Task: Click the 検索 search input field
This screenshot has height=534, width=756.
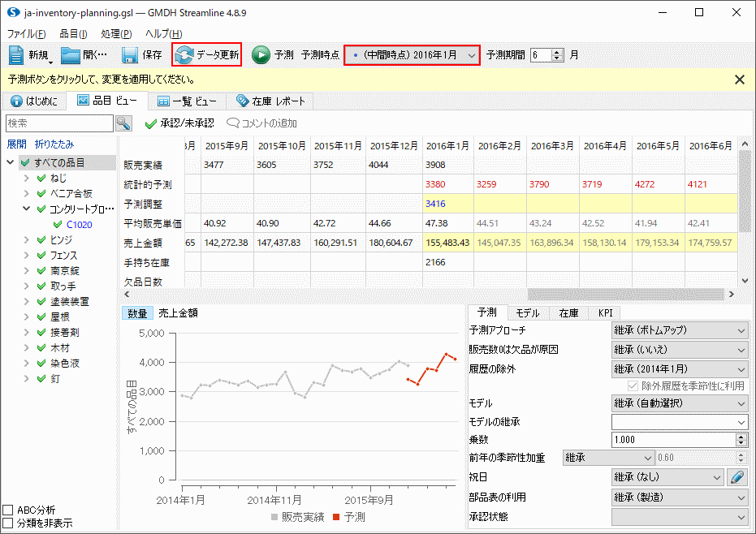Action: coord(58,123)
